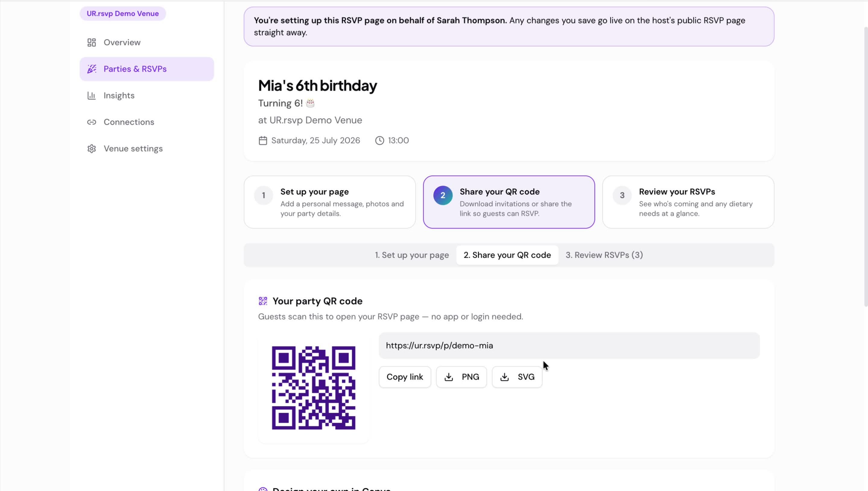Click the clock icon beside 13:00
The image size is (868, 491).
tap(380, 140)
